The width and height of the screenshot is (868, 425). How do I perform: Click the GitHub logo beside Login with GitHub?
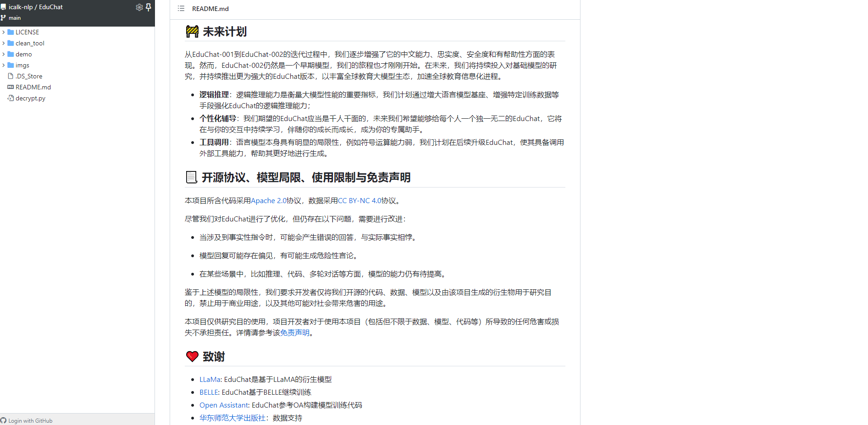[5, 420]
